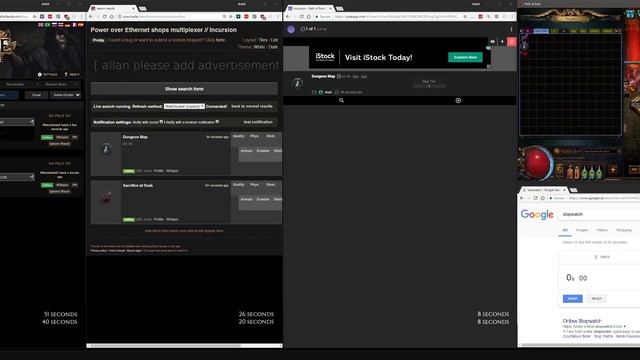Viewport: 640px width, 360px height.
Task: Open Profile on the Dungeon Map listing
Action: (159, 171)
